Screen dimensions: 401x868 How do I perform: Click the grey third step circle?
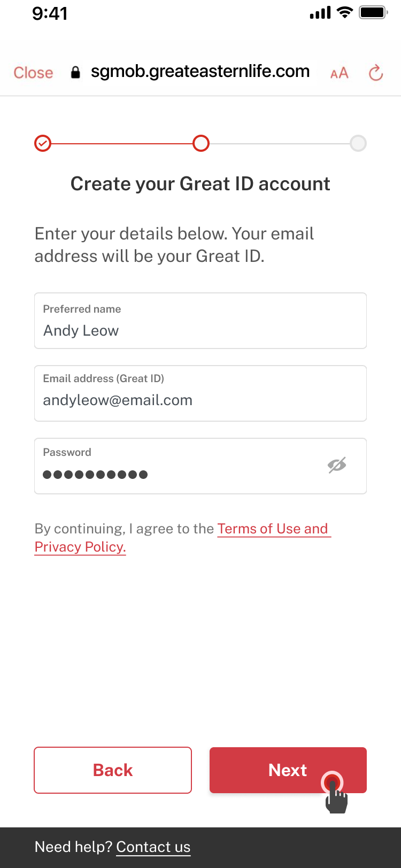pyautogui.click(x=358, y=143)
